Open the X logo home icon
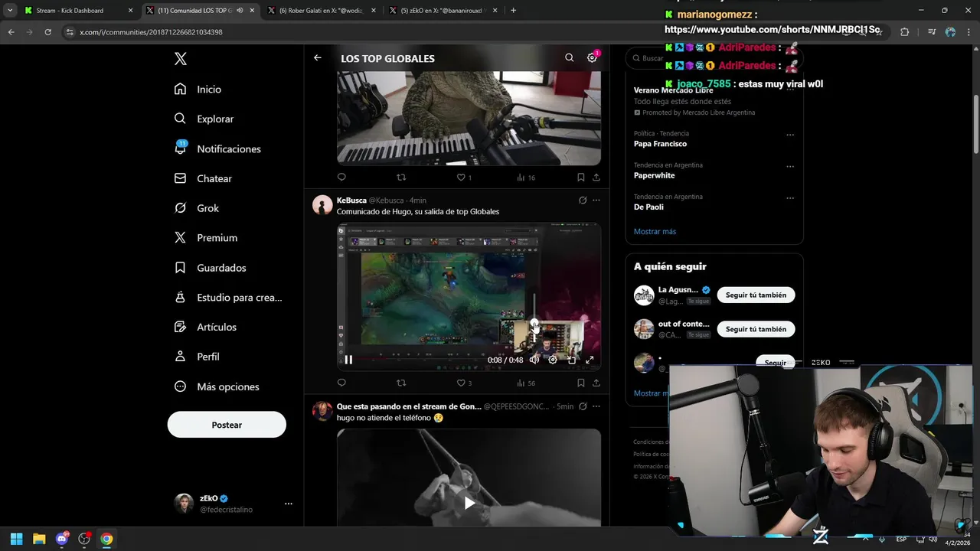The width and height of the screenshot is (980, 551). tap(180, 59)
